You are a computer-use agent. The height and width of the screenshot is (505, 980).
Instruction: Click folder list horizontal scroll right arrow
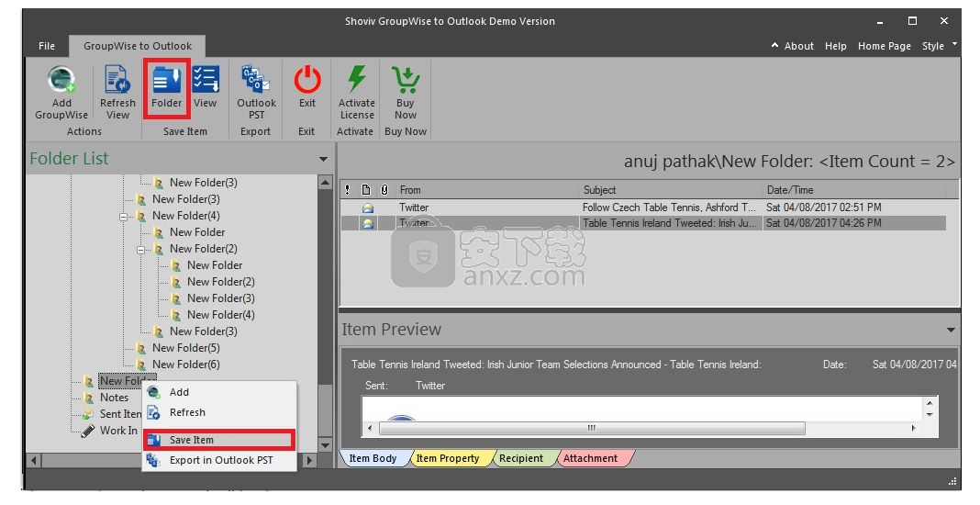pyautogui.click(x=308, y=461)
